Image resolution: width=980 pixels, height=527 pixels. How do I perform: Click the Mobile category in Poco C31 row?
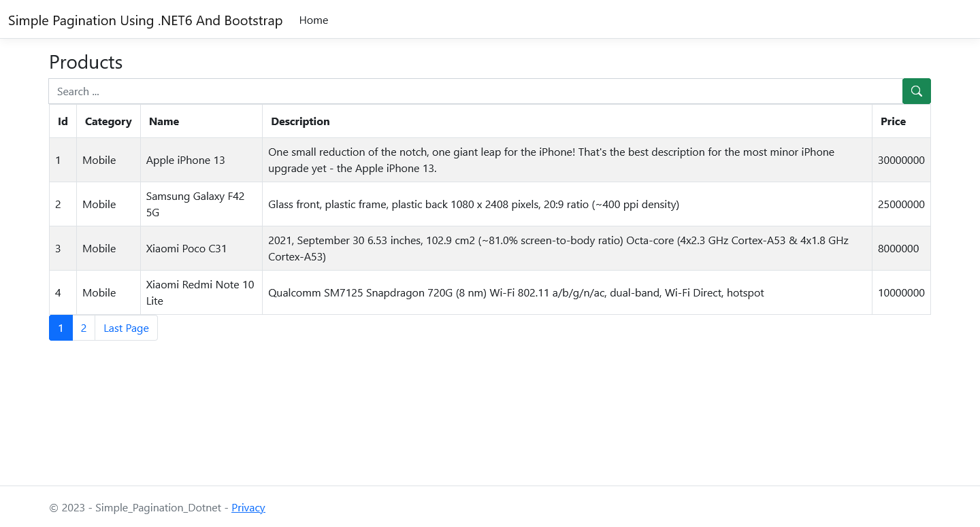click(x=108, y=248)
